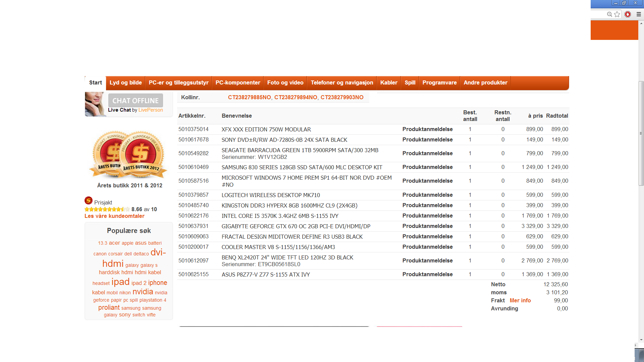Search popular tag nikon
This screenshot has height=362, width=644.
(125, 293)
